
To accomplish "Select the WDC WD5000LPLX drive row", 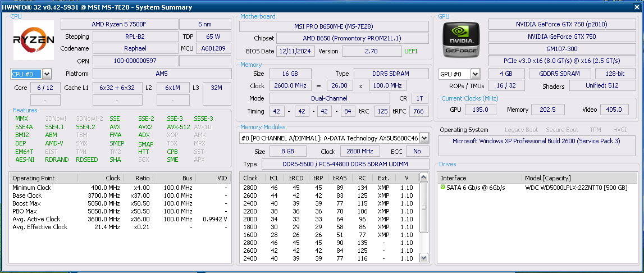I will click(536, 188).
